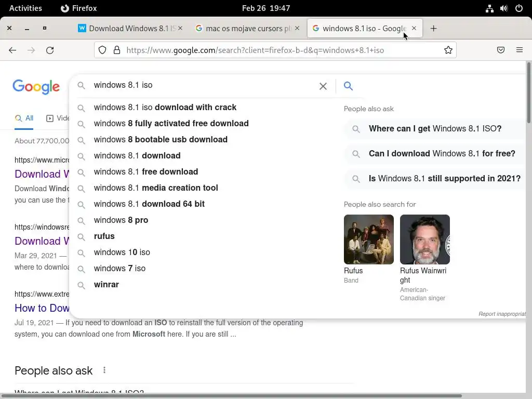Clear the Google search box with X
The height and width of the screenshot is (399, 532).
click(323, 86)
